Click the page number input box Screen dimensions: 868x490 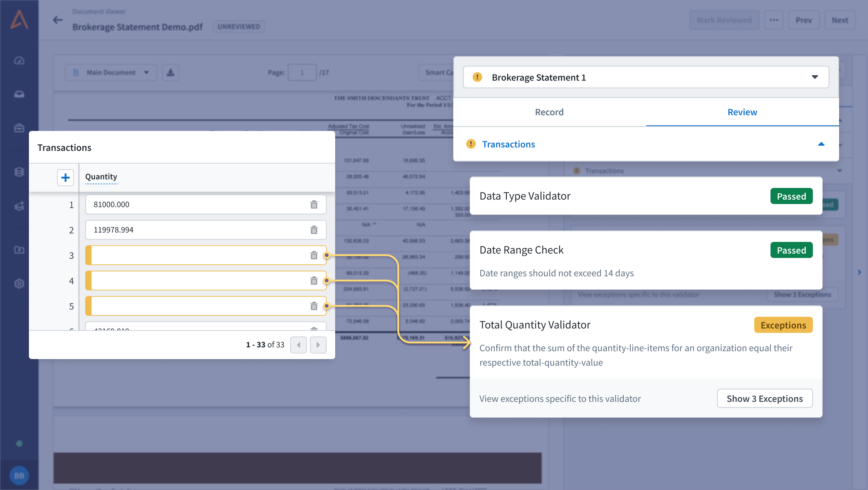pyautogui.click(x=302, y=72)
